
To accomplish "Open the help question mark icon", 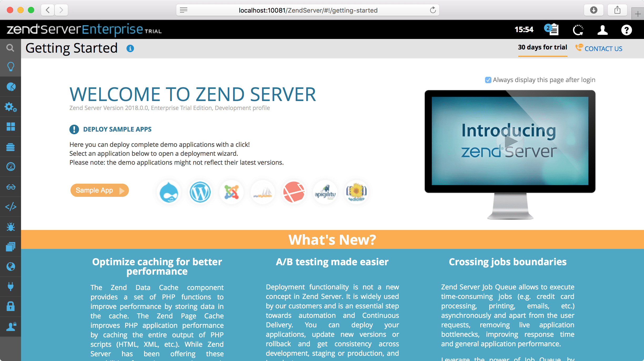I will (626, 30).
